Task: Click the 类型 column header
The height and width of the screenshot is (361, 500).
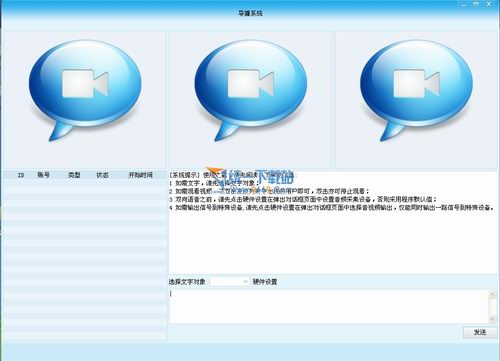Action: click(x=74, y=175)
